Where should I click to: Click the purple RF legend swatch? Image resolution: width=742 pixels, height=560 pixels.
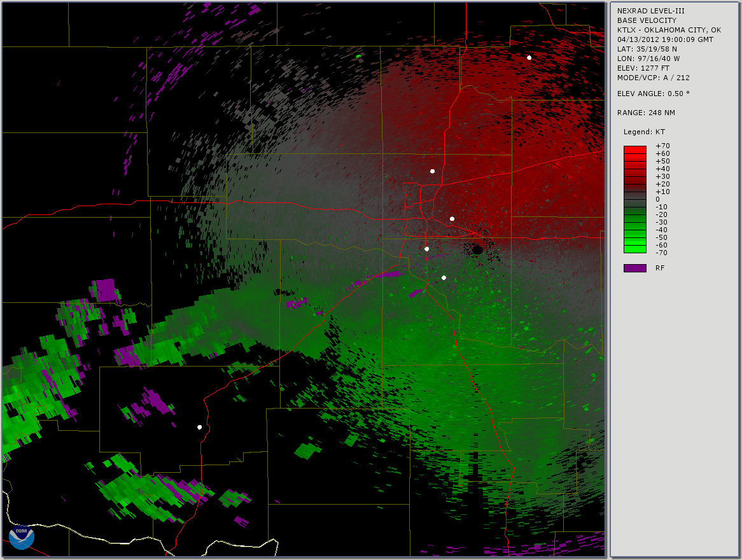pyautogui.click(x=634, y=268)
